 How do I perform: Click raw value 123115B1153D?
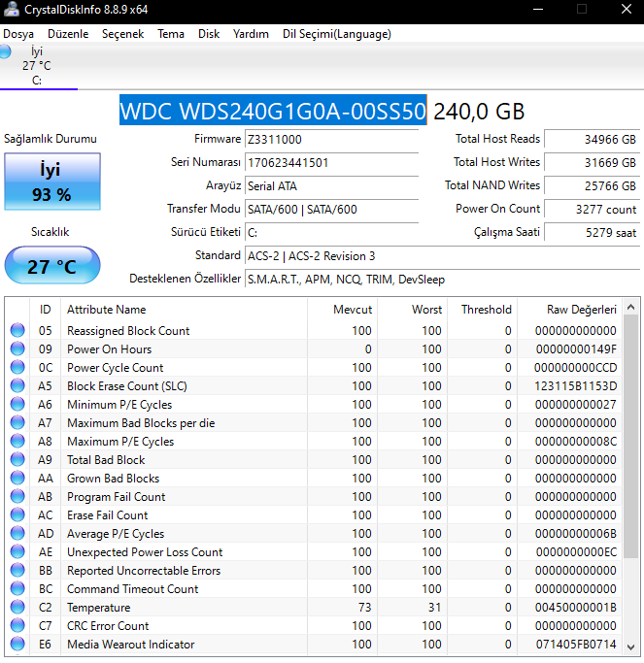575,386
